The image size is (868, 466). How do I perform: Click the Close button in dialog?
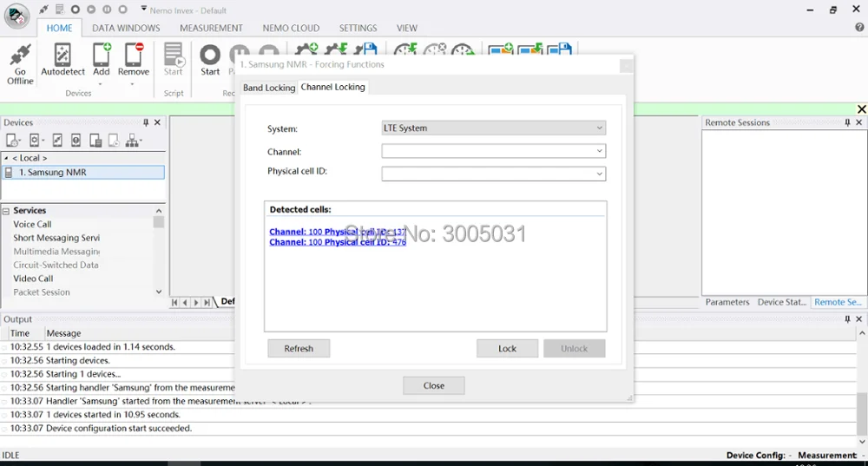pos(434,385)
